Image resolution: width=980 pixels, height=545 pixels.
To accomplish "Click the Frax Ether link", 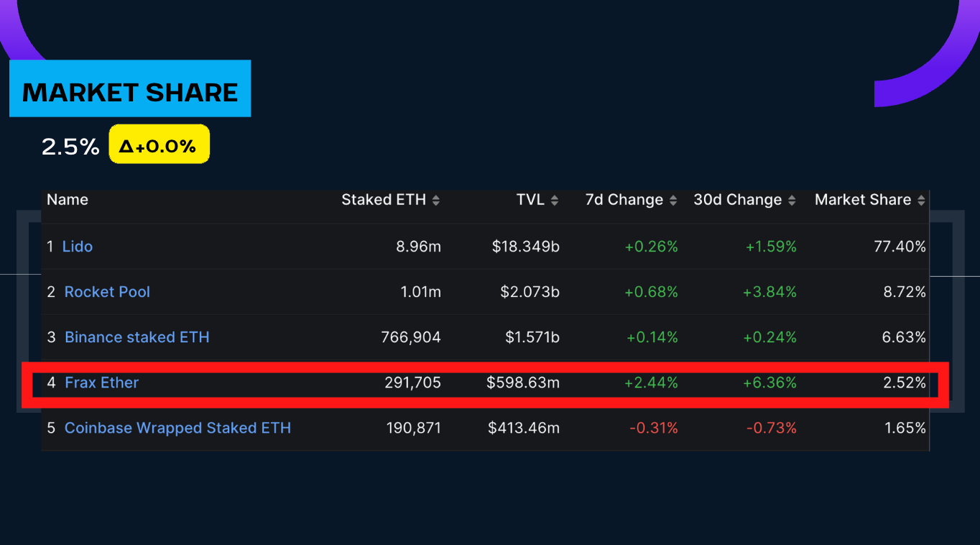I will [x=101, y=383].
